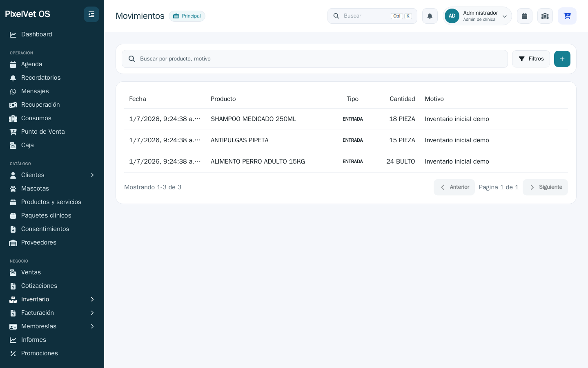Viewport: 588px width, 368px height.
Task: Open the Filtros panel
Action: [x=531, y=59]
